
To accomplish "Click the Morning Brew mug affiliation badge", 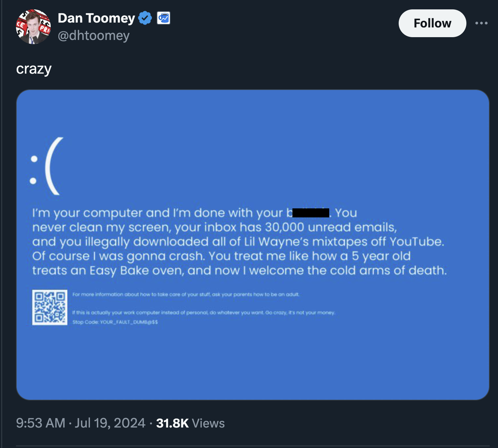I will point(163,18).
